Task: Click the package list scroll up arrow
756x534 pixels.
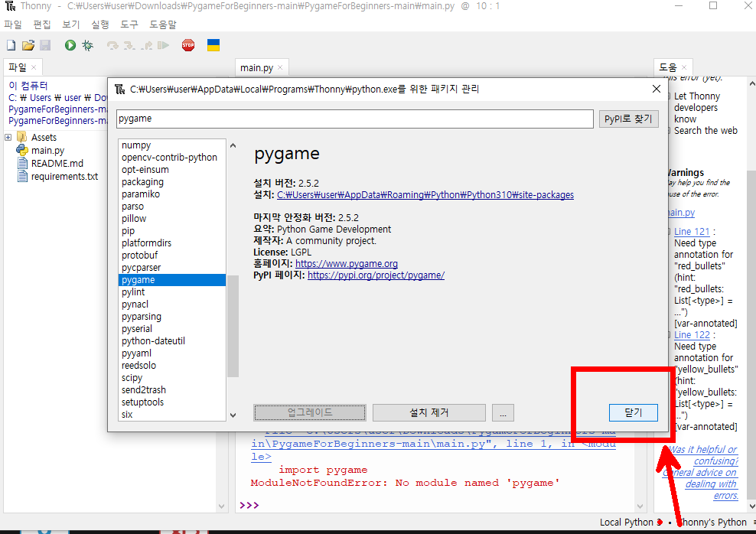Action: pyautogui.click(x=233, y=145)
